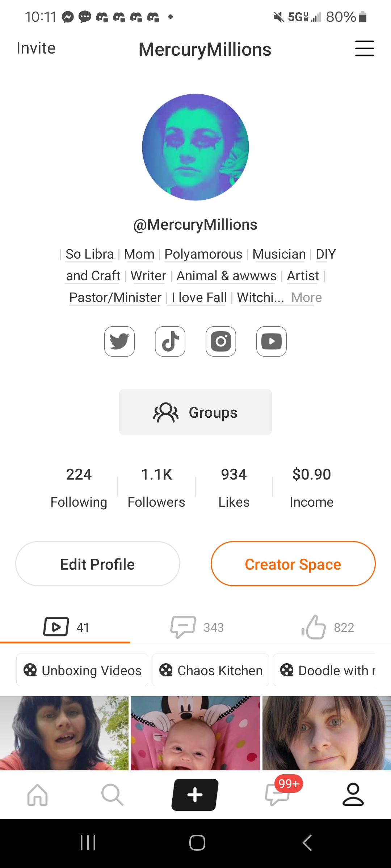Go to the home feed icon
391x868 pixels.
[x=38, y=795]
